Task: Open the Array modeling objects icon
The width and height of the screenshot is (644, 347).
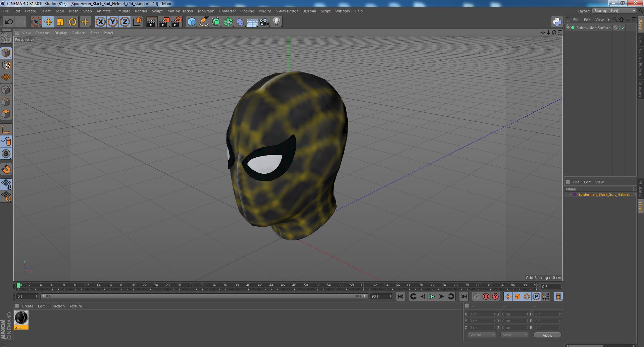Action: [x=228, y=22]
